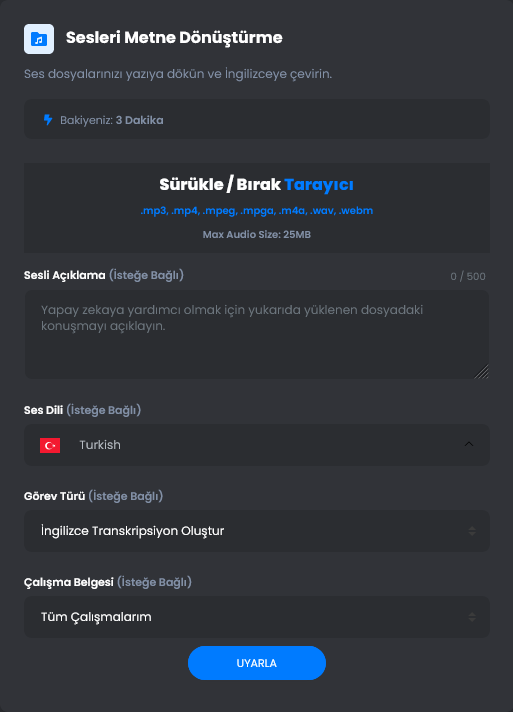Click the Ses Dili chevron arrow

(x=469, y=444)
